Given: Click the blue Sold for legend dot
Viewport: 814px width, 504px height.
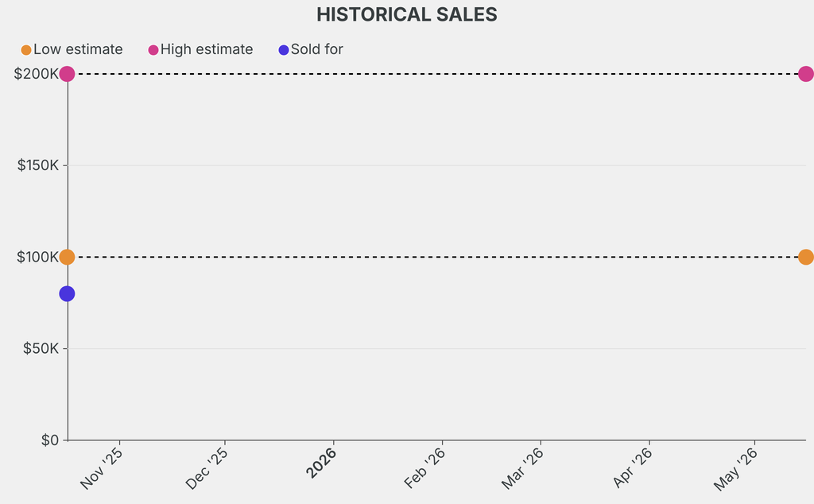Looking at the screenshot, I should (284, 50).
